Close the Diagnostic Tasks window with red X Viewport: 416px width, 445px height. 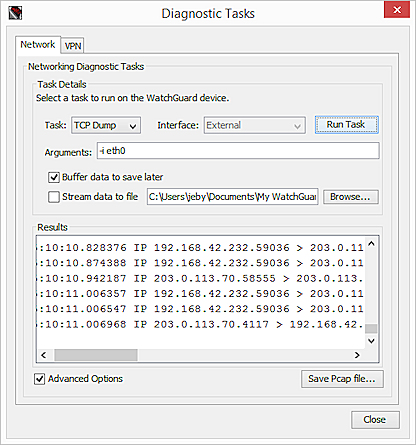(x=397, y=10)
